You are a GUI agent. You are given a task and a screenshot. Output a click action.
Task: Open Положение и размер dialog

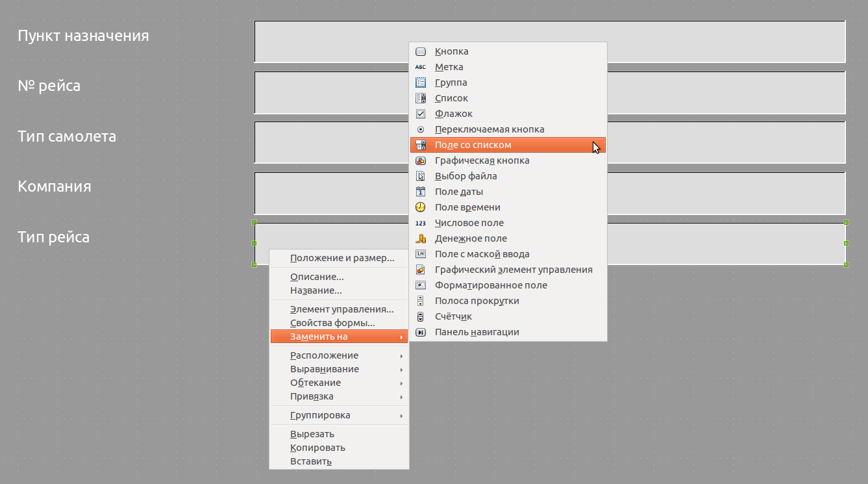coord(339,258)
